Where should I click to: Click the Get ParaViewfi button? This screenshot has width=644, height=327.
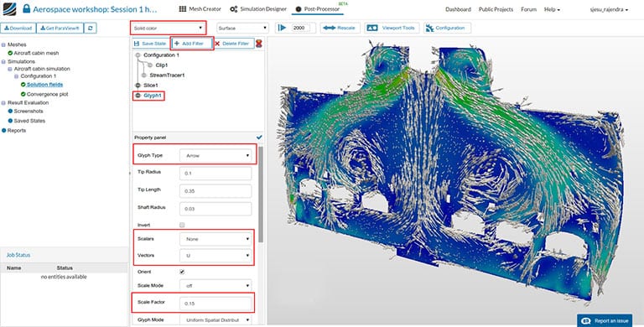(x=60, y=28)
